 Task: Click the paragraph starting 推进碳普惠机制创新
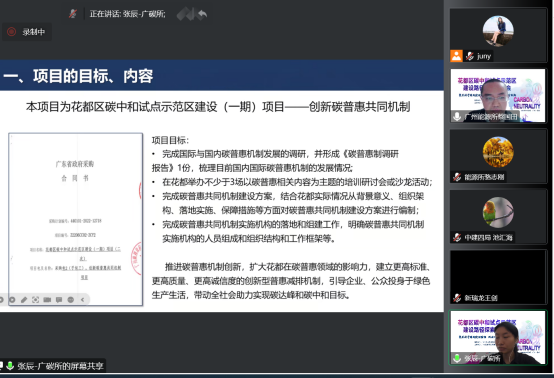pos(291,281)
